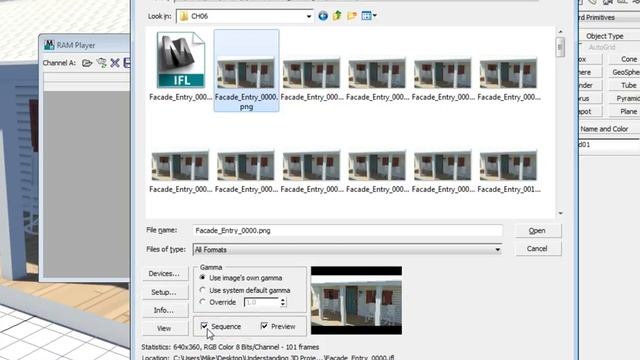Select the Facade_Entry IFL file icon
The image size is (640, 360).
coord(181,60)
